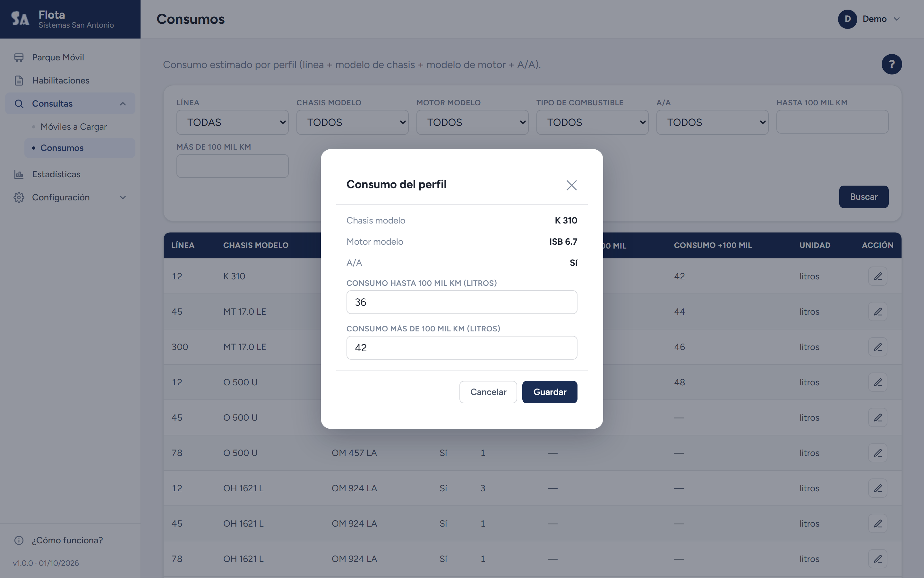Click the Buscar button
The width and height of the screenshot is (924, 578).
pos(863,197)
